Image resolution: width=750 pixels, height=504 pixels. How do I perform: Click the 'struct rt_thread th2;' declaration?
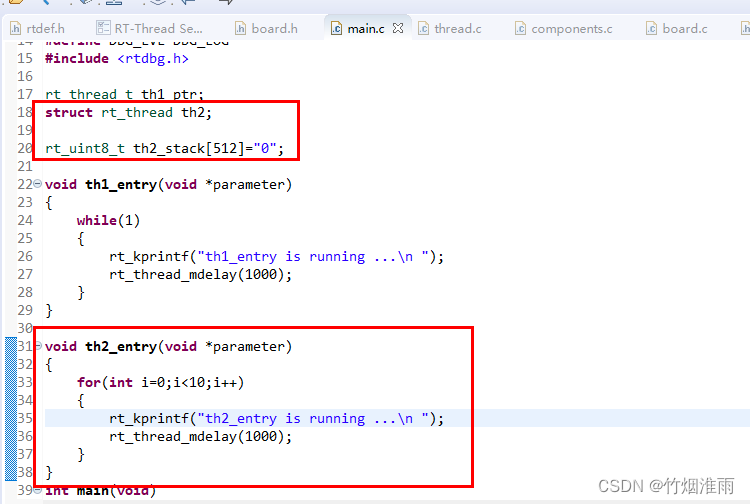[128, 112]
